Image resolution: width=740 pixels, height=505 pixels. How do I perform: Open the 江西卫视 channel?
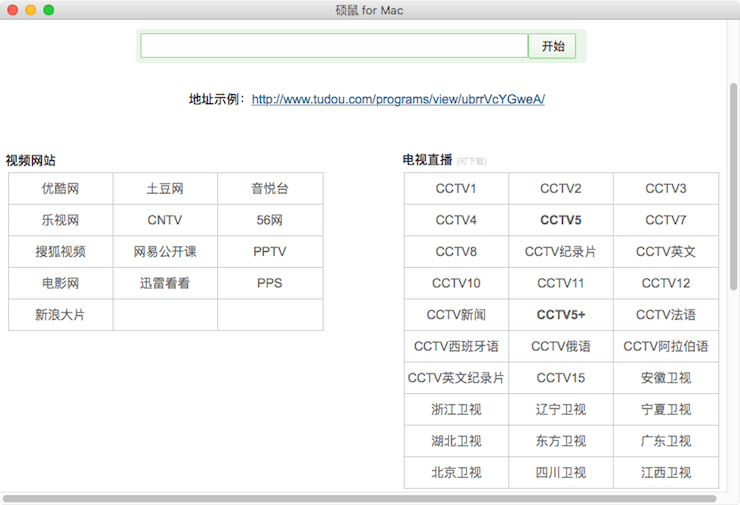(665, 472)
